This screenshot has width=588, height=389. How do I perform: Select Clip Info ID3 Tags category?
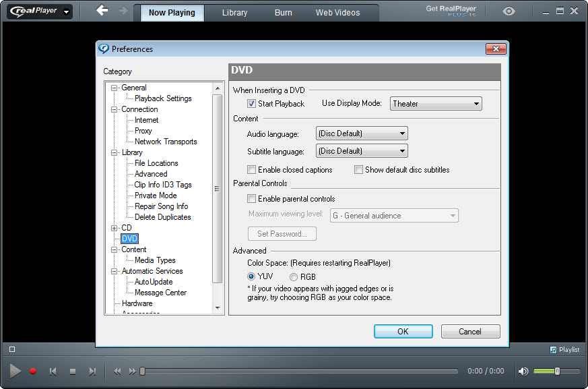(x=163, y=185)
